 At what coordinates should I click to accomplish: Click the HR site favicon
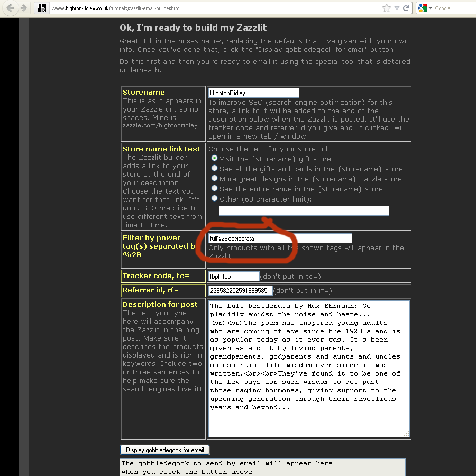pos(42,8)
